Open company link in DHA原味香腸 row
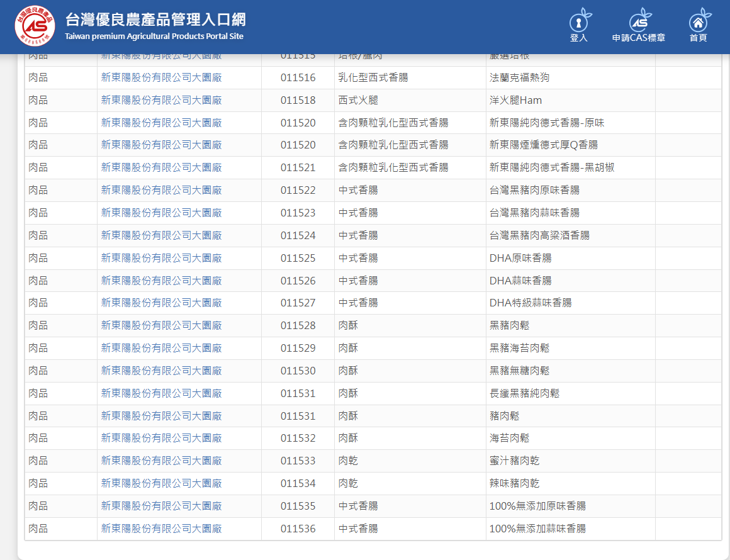 click(x=162, y=258)
